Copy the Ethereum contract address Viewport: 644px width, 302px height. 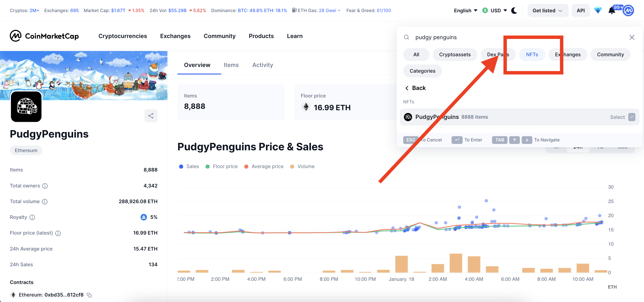click(x=89, y=295)
